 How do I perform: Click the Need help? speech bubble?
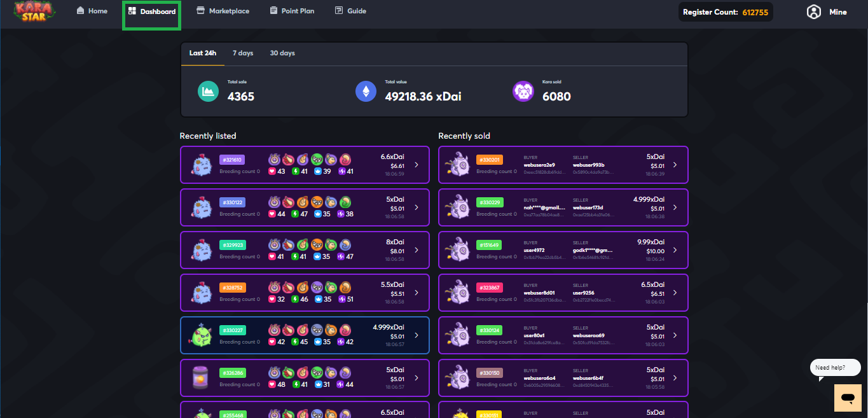834,368
